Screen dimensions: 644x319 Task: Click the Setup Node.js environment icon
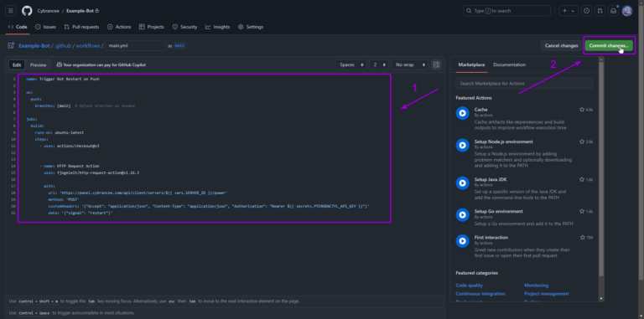pyautogui.click(x=463, y=145)
